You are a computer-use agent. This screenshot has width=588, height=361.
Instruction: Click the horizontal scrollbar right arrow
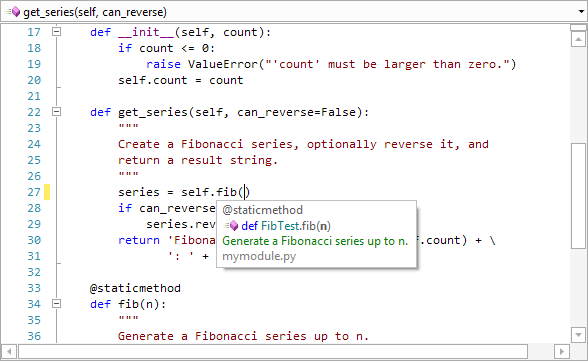coord(561,352)
